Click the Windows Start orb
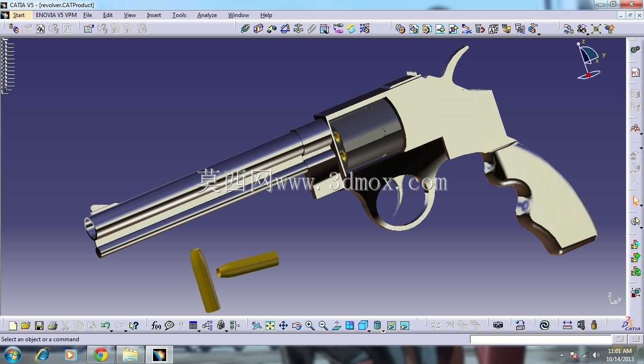This screenshot has height=364, width=644. (13, 355)
